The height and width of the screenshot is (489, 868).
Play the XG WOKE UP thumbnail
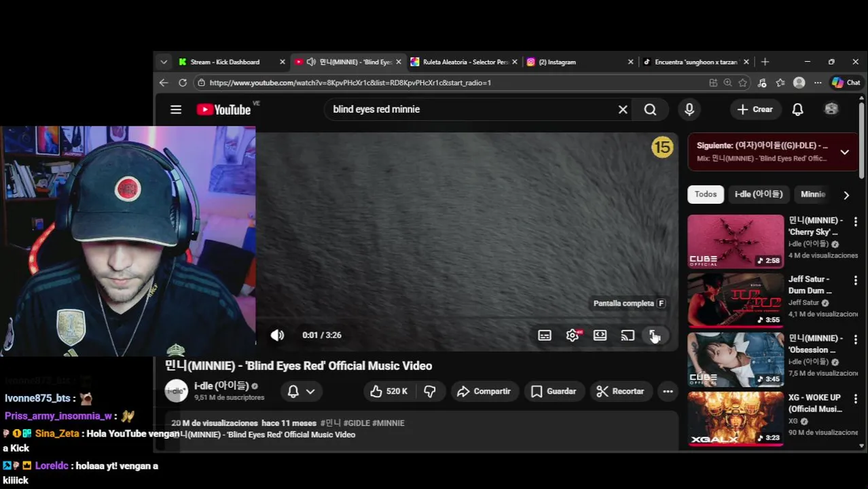(x=736, y=418)
